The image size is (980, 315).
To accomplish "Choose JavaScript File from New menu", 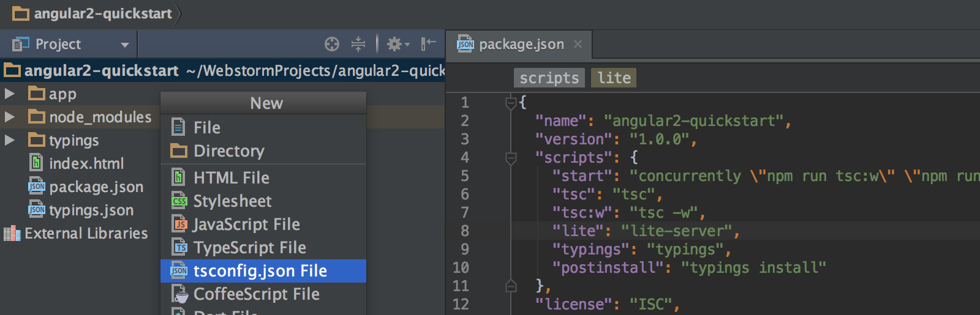I will click(263, 224).
